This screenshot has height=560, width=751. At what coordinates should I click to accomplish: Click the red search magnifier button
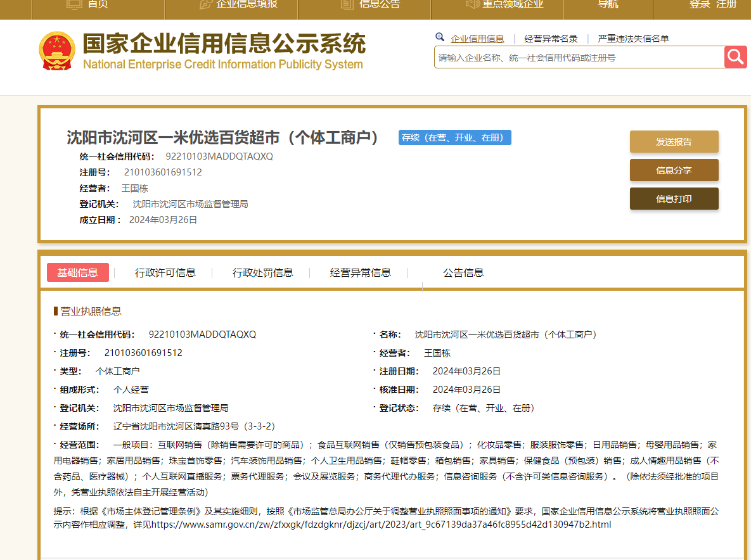coord(735,58)
